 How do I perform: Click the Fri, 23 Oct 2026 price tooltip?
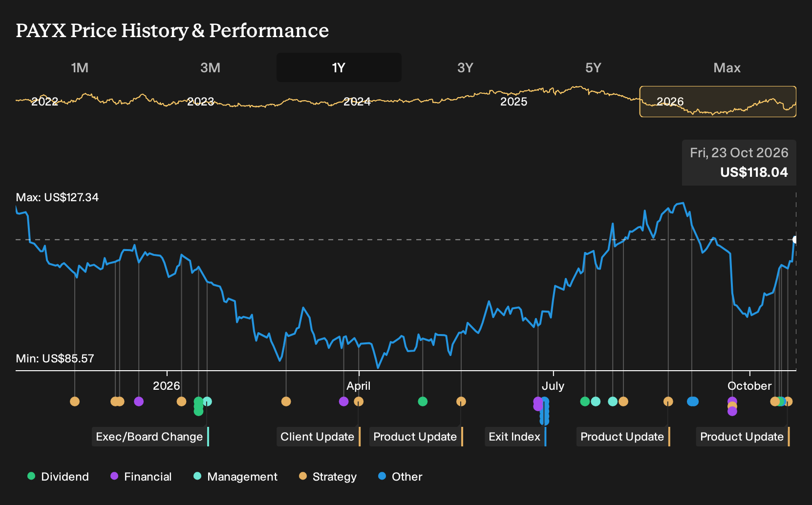[x=739, y=163]
